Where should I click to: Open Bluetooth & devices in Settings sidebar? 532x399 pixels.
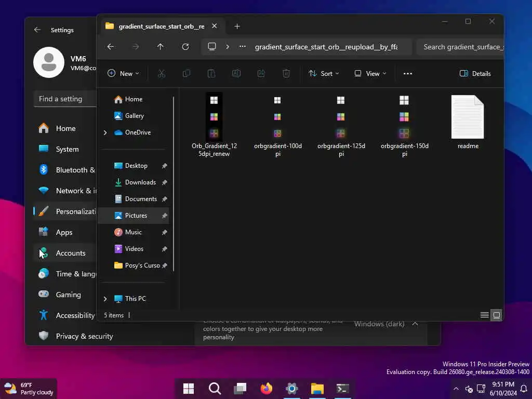pos(64,170)
